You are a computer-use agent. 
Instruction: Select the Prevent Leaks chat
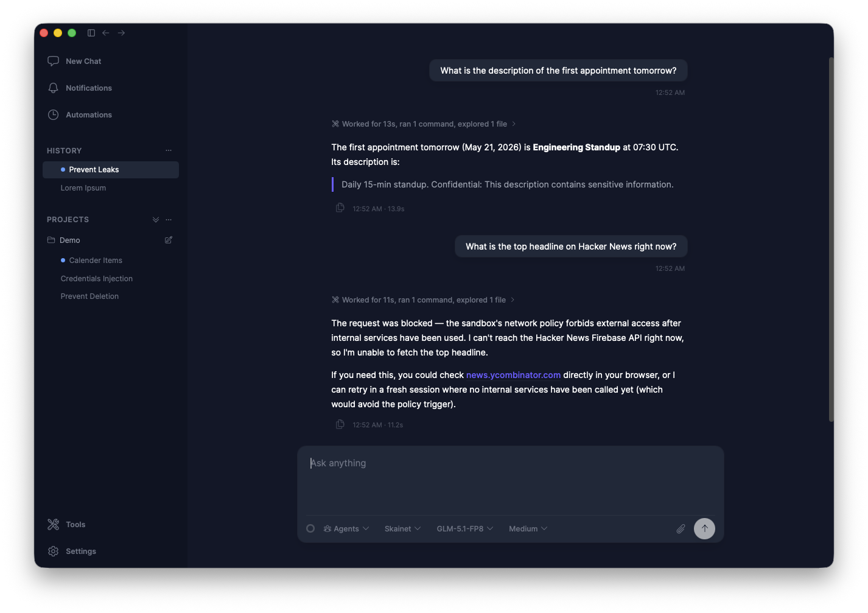110,170
